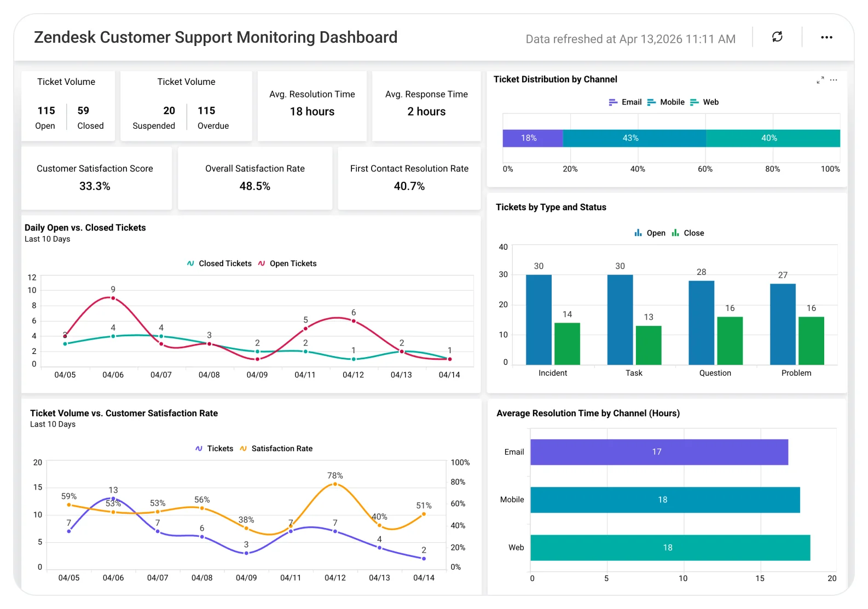
Task: Toggle the Satisfaction Rate legend entry
Action: pos(276,449)
